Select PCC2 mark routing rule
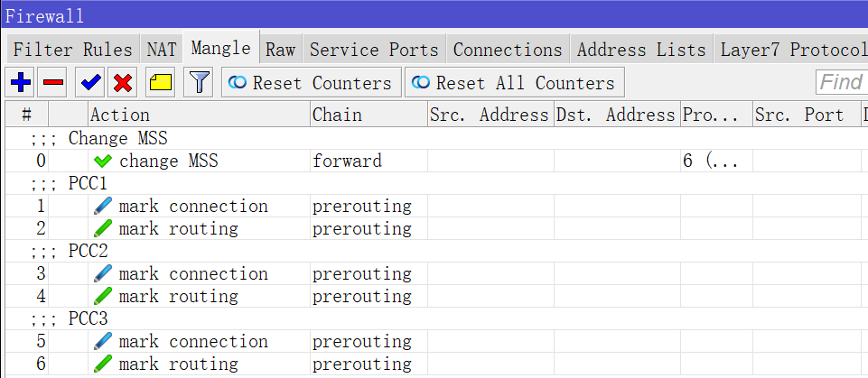 (x=178, y=297)
